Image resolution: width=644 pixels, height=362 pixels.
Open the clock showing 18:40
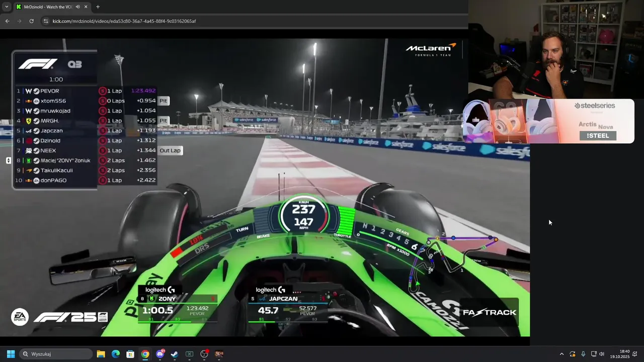pos(619,354)
